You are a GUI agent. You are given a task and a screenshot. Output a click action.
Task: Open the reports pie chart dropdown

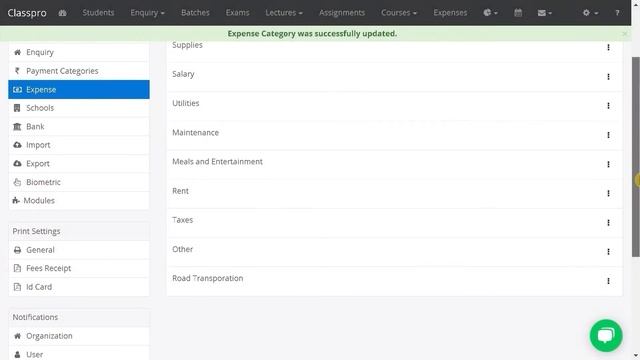point(490,13)
